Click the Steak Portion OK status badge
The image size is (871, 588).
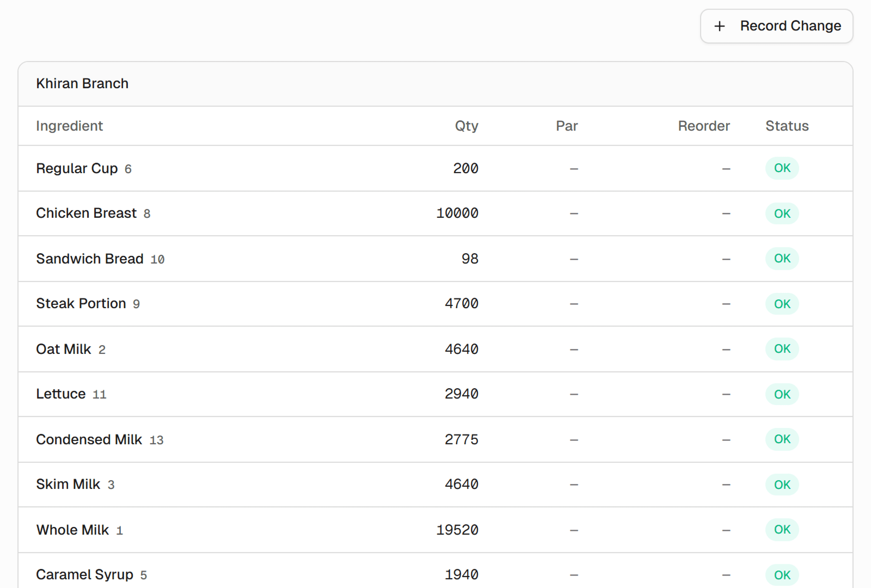tap(782, 304)
